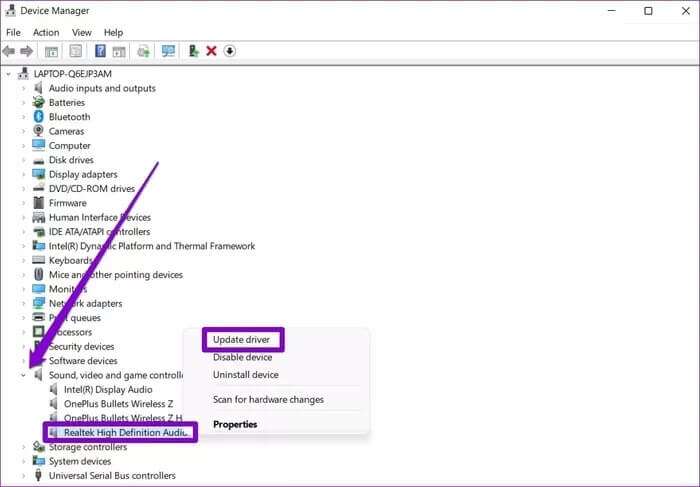
Task: Click the System devices category icon
Action: pos(39,461)
